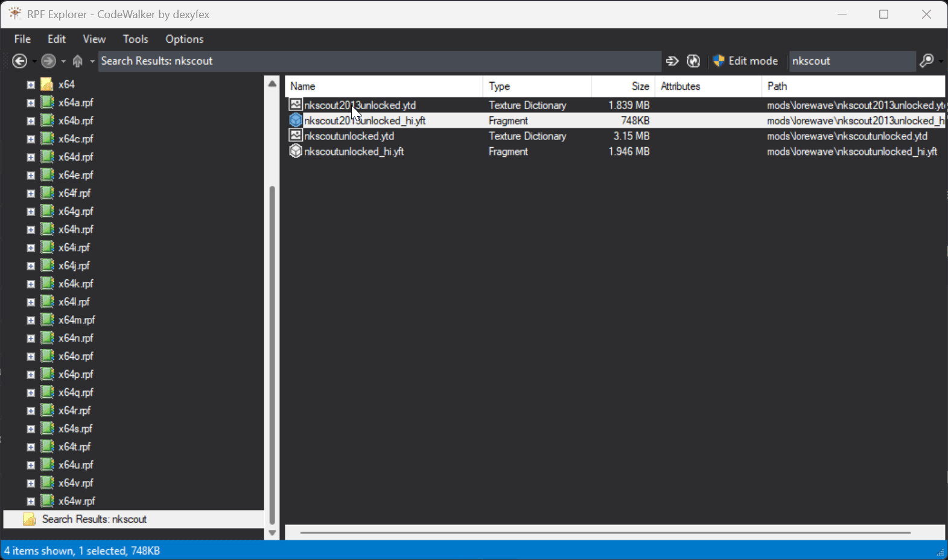This screenshot has width=948, height=560.
Task: Click the x64h.rpf archive icon
Action: (x=47, y=229)
